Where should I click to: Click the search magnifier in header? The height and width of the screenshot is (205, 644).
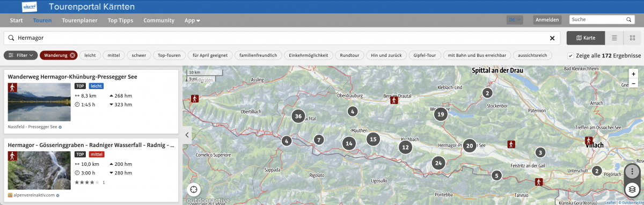(x=629, y=19)
